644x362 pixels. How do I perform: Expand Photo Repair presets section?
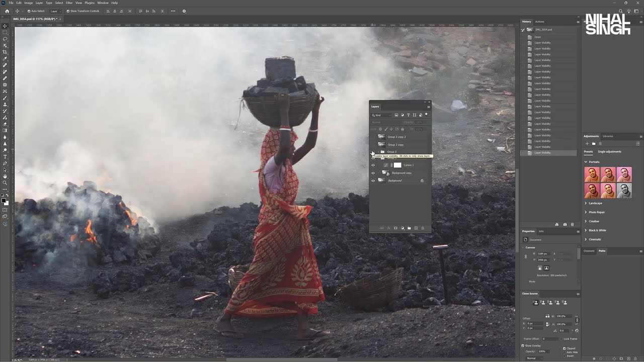tap(586, 212)
